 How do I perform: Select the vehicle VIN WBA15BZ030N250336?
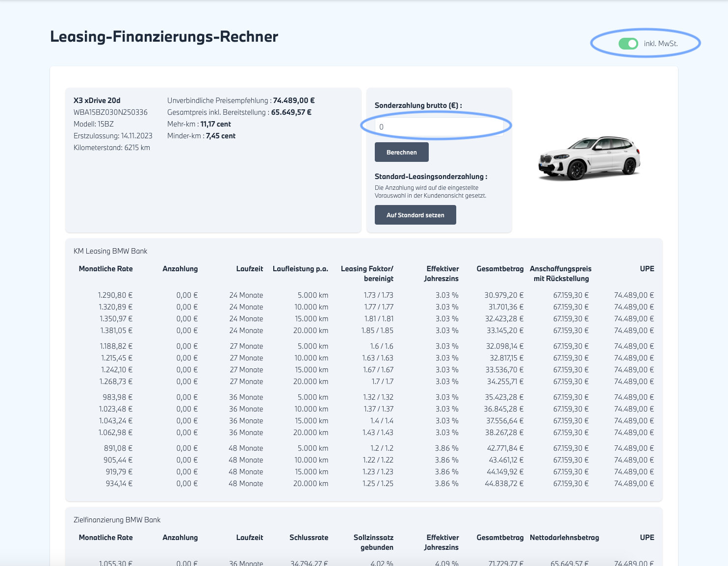point(110,112)
